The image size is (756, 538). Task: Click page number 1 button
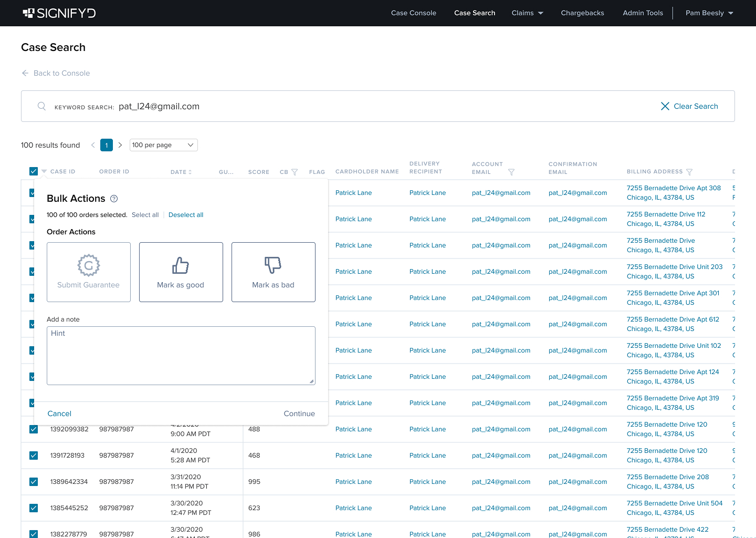click(107, 145)
